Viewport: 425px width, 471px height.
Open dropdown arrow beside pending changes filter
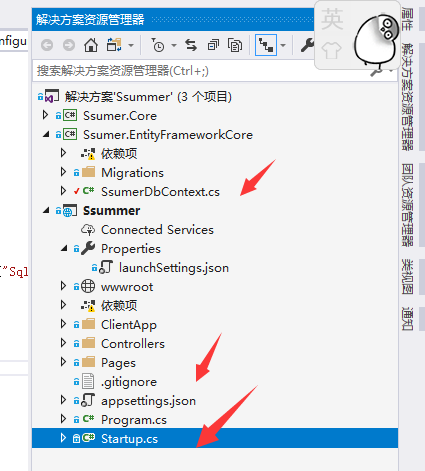coord(174,45)
